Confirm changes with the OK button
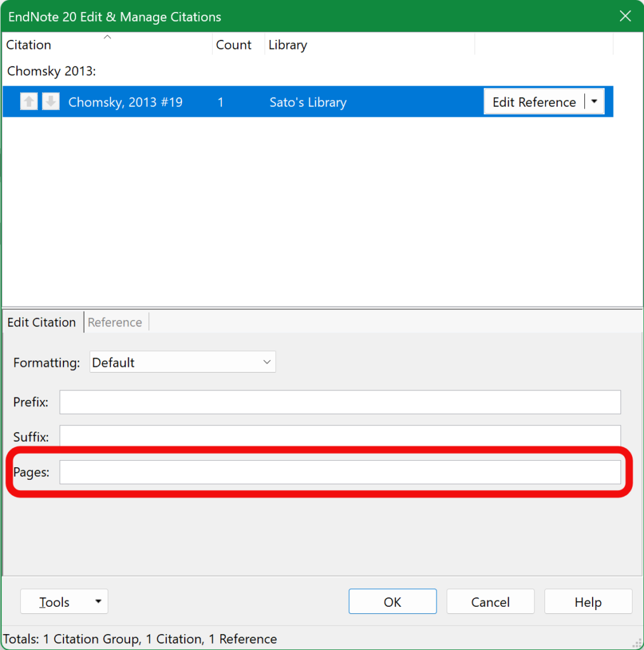This screenshot has width=644, height=650. pyautogui.click(x=392, y=602)
